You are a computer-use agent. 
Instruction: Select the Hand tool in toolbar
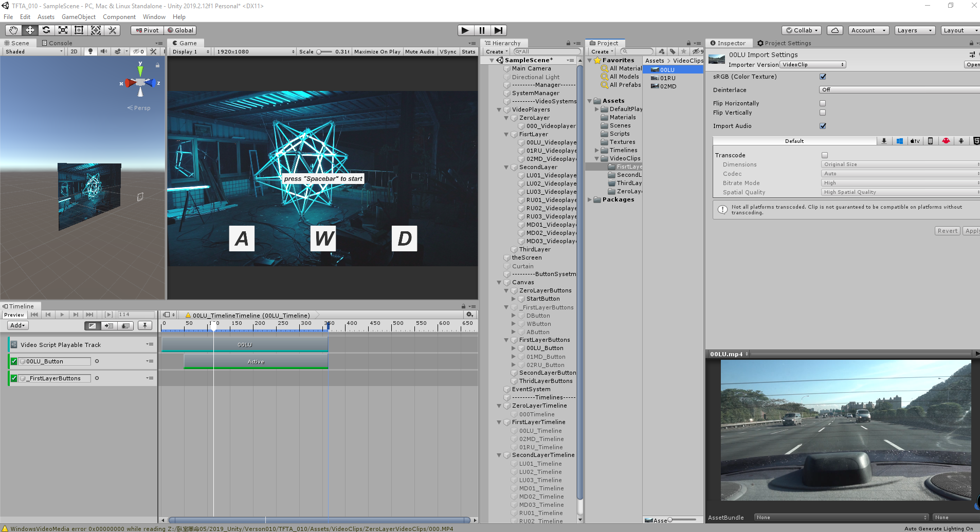tap(13, 30)
